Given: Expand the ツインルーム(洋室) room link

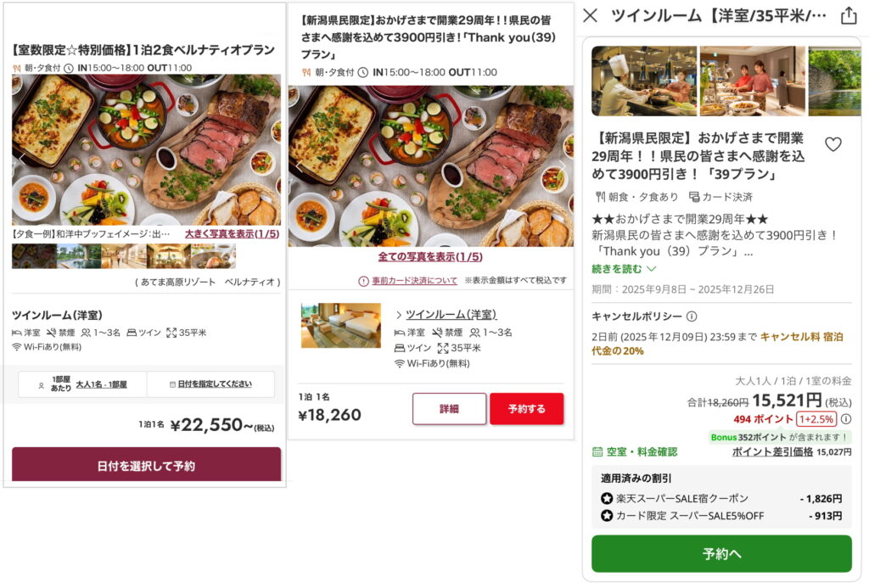Looking at the screenshot, I should click(x=450, y=315).
